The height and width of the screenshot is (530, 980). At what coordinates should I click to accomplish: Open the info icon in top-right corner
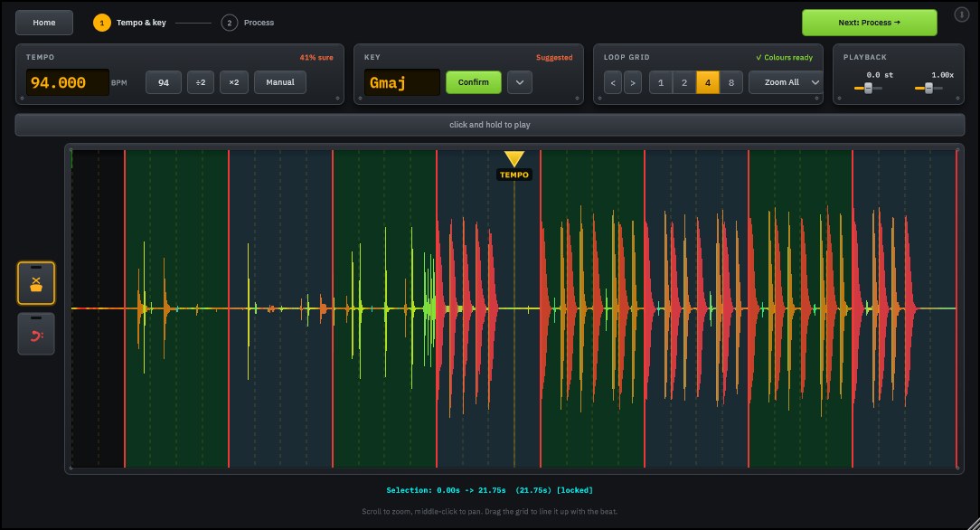point(961,14)
